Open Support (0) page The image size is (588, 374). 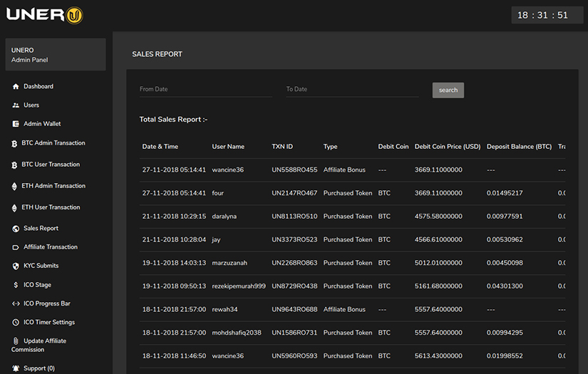point(39,368)
